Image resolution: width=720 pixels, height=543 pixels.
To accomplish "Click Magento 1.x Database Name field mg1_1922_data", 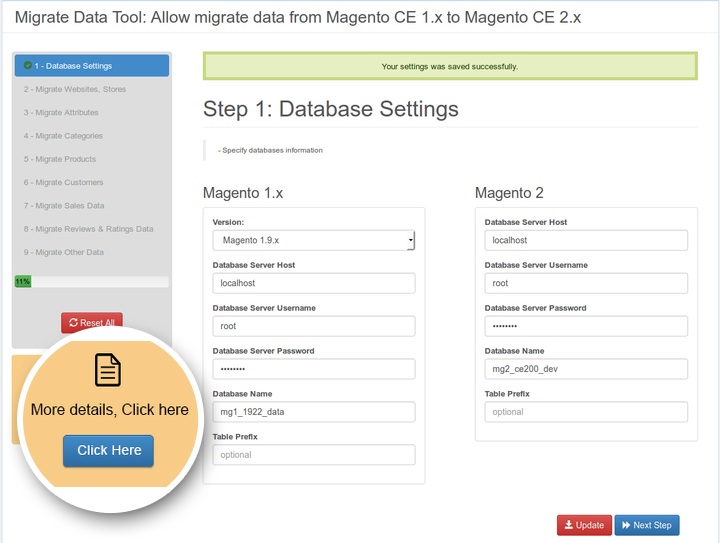I will pos(314,412).
